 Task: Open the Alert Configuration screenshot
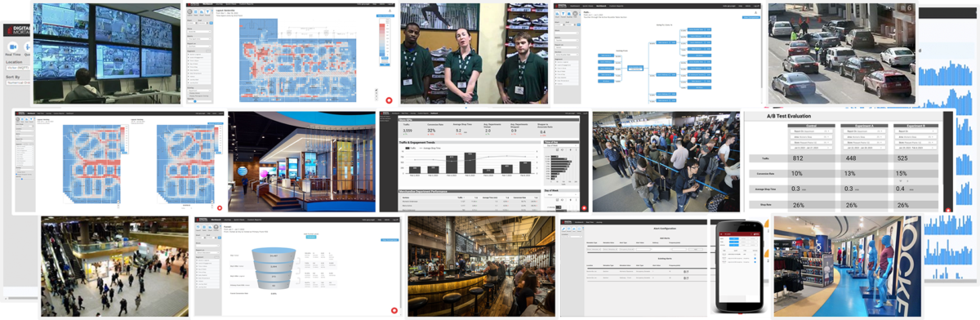[633, 267]
